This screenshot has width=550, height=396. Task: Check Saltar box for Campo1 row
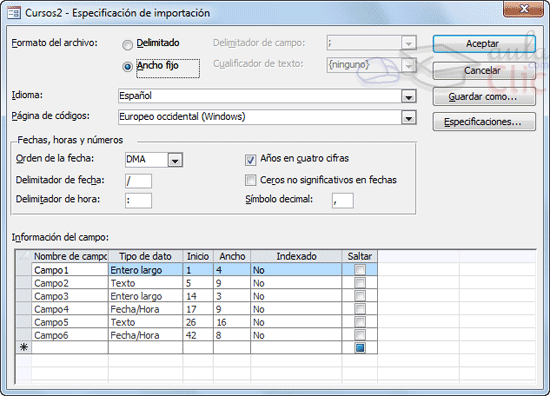tap(360, 270)
